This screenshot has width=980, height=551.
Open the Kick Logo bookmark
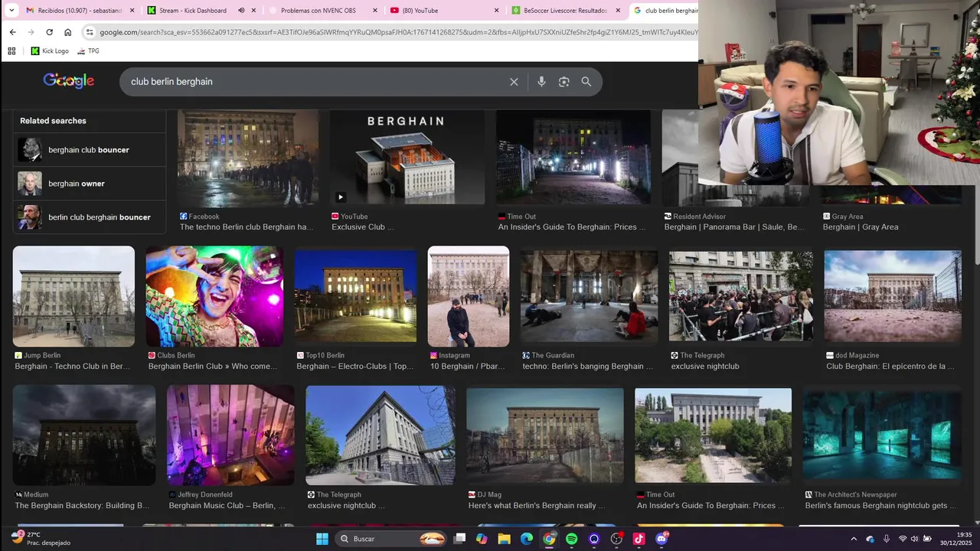(50, 51)
